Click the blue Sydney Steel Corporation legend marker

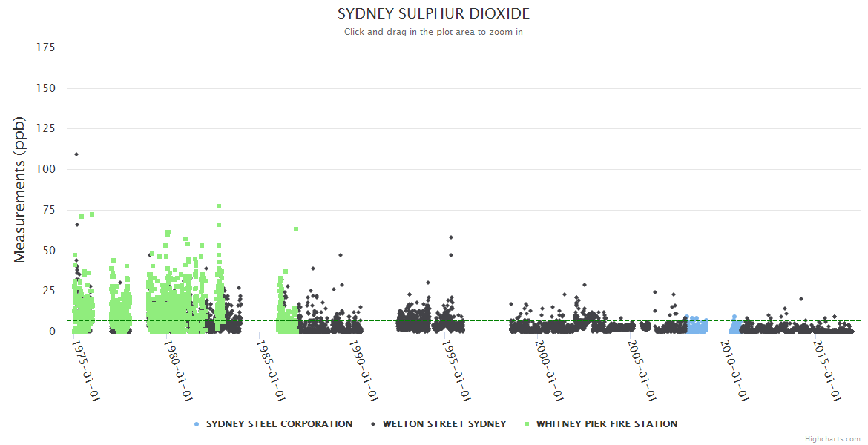click(196, 424)
